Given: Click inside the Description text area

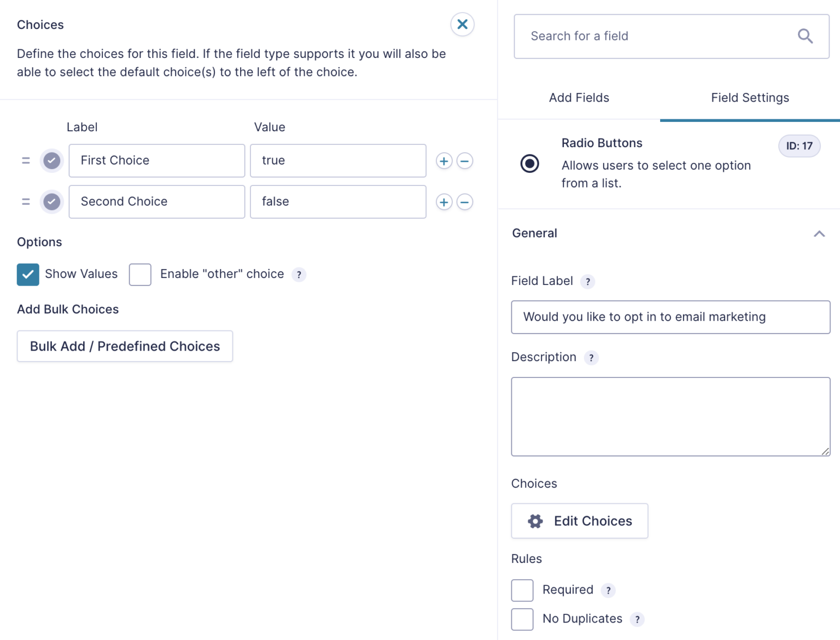Looking at the screenshot, I should pyautogui.click(x=670, y=416).
